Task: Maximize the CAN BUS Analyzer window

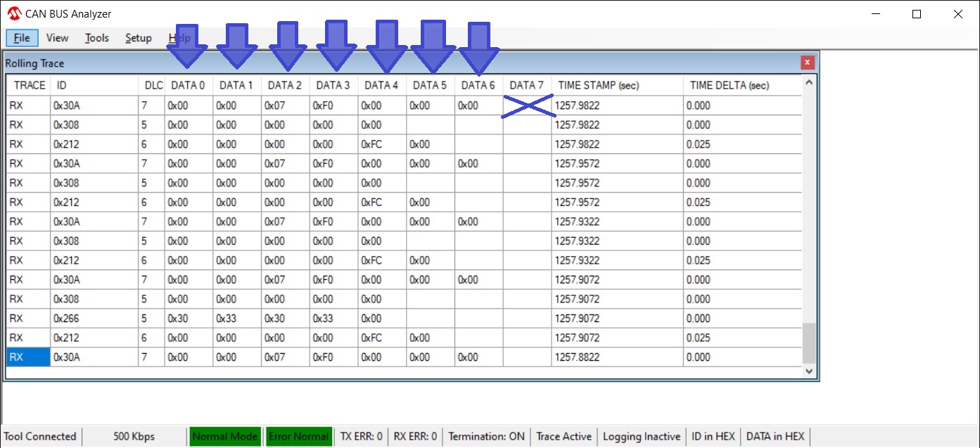Action: tap(916, 14)
